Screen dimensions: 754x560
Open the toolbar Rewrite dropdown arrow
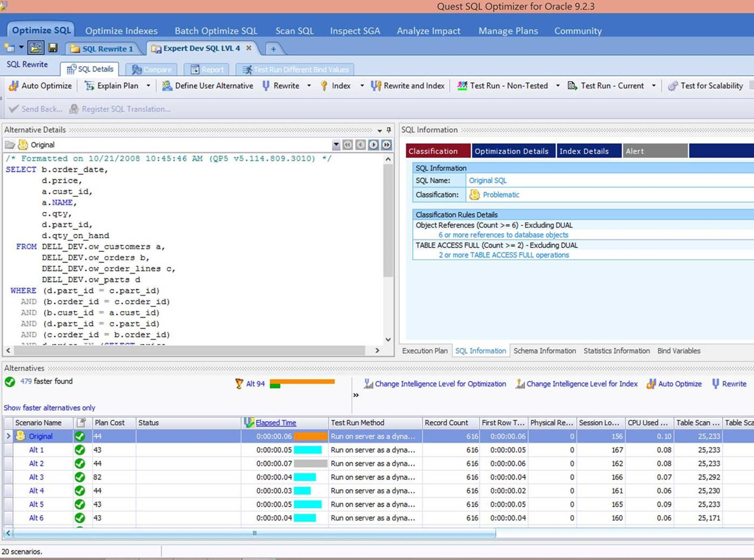(x=309, y=86)
